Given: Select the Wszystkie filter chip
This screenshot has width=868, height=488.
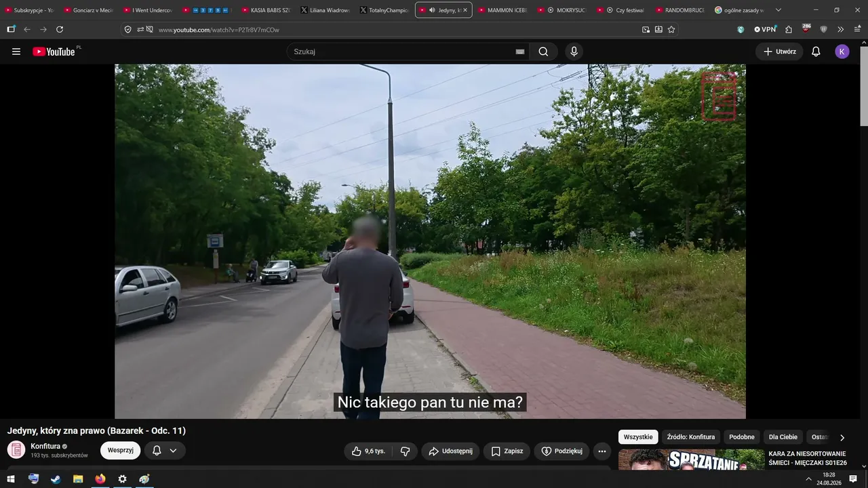Looking at the screenshot, I should click(638, 437).
